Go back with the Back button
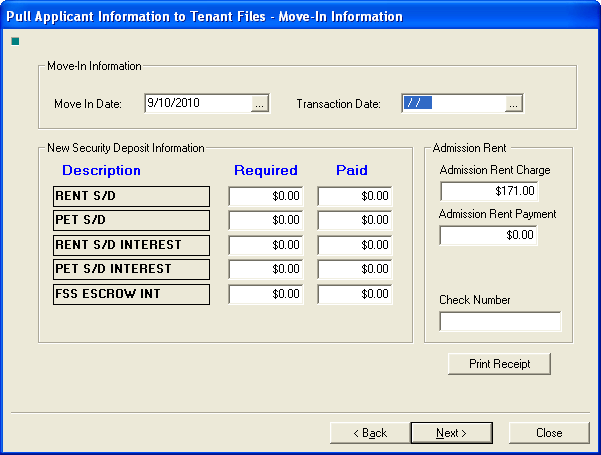This screenshot has width=601, height=455. 370,433
